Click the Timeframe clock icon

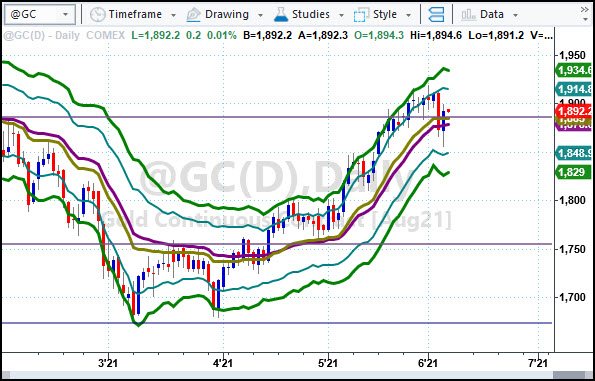(x=97, y=15)
